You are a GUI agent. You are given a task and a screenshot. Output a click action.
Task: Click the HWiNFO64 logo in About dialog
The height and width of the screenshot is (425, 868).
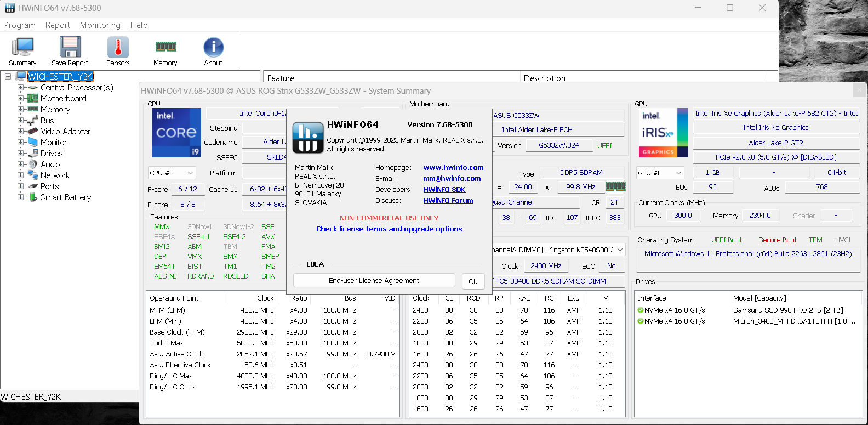(307, 137)
